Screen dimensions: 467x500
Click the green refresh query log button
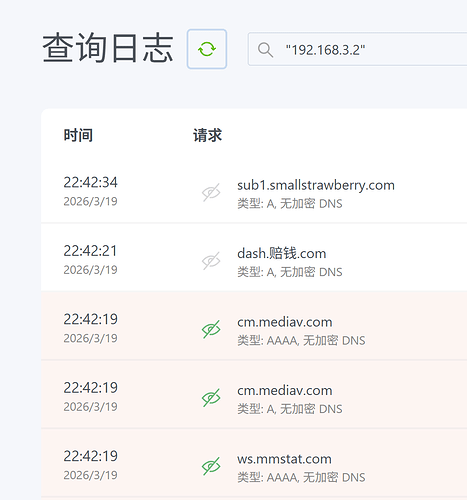207,49
